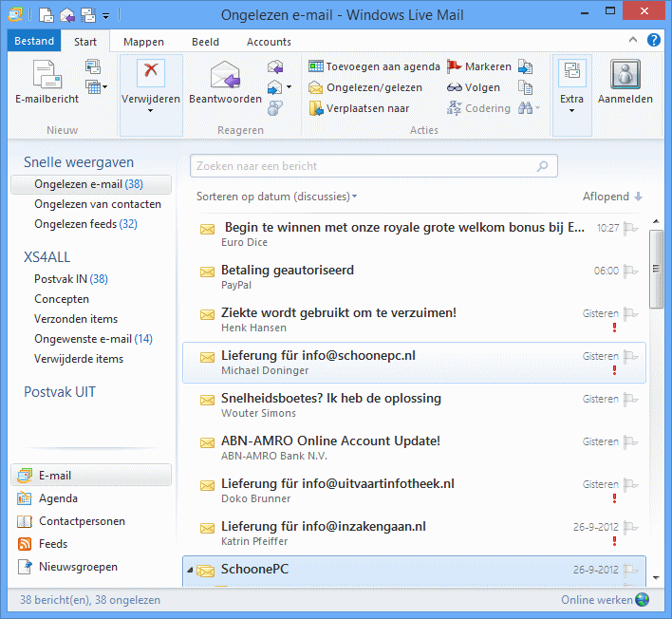Viewport: 672px width, 619px height.
Task: Open the Verzonden items folder
Action: click(76, 319)
